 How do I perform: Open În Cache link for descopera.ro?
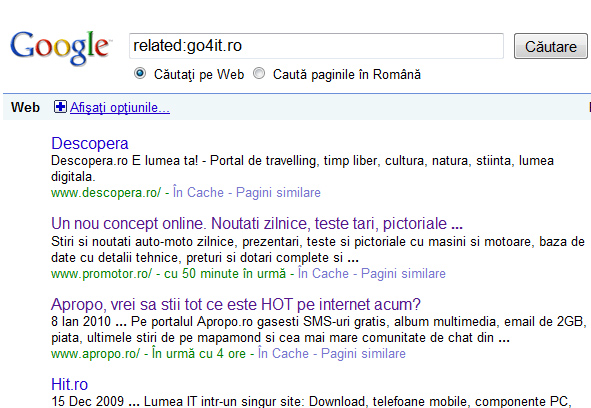coord(198,192)
